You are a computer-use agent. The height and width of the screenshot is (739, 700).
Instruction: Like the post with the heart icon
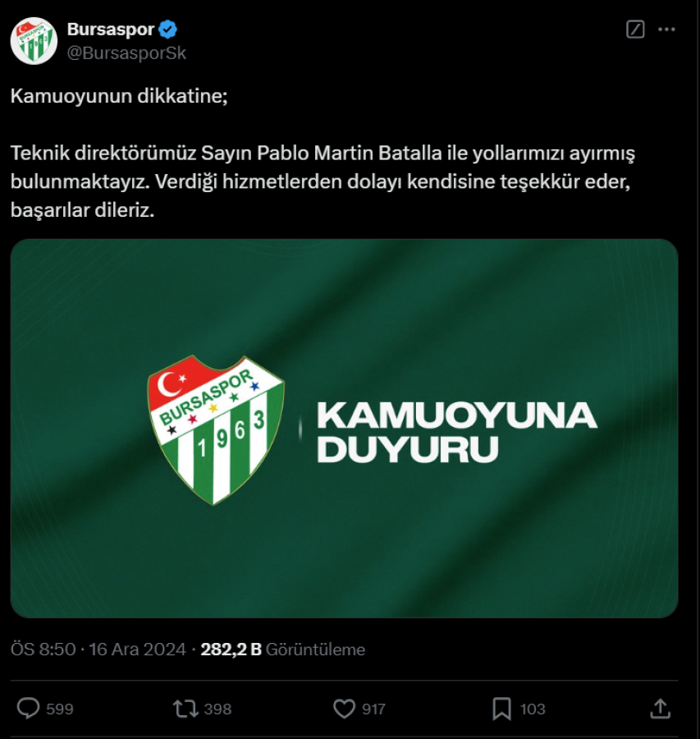(343, 708)
